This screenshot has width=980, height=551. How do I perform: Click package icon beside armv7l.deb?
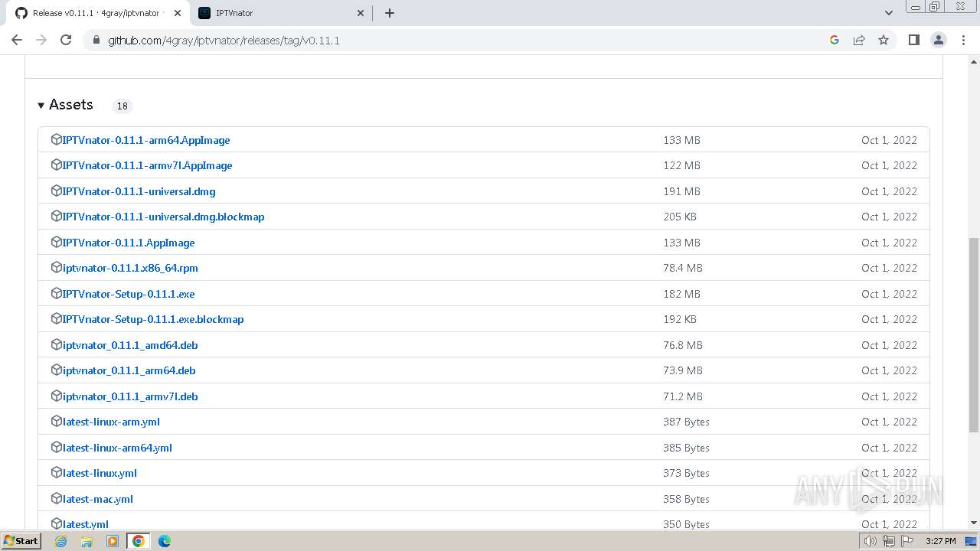tap(56, 396)
